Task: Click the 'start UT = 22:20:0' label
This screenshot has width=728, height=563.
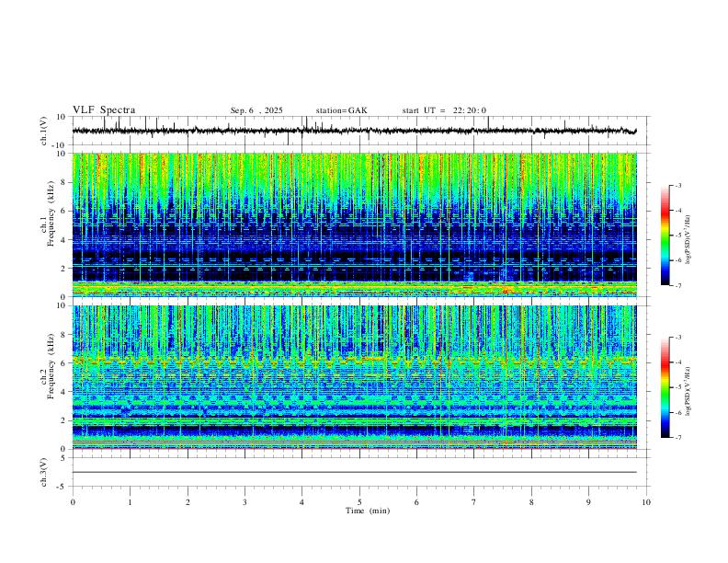Action: (444, 110)
